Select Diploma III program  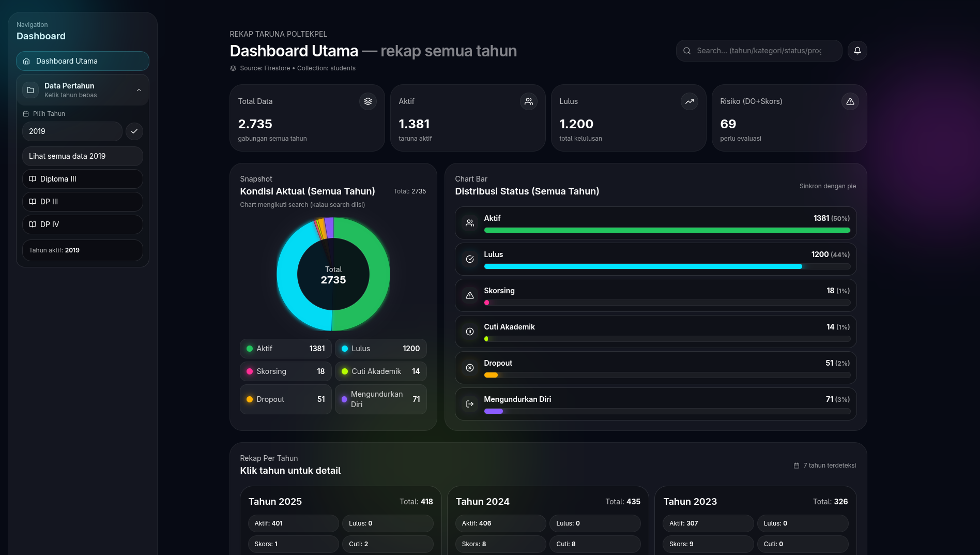83,179
